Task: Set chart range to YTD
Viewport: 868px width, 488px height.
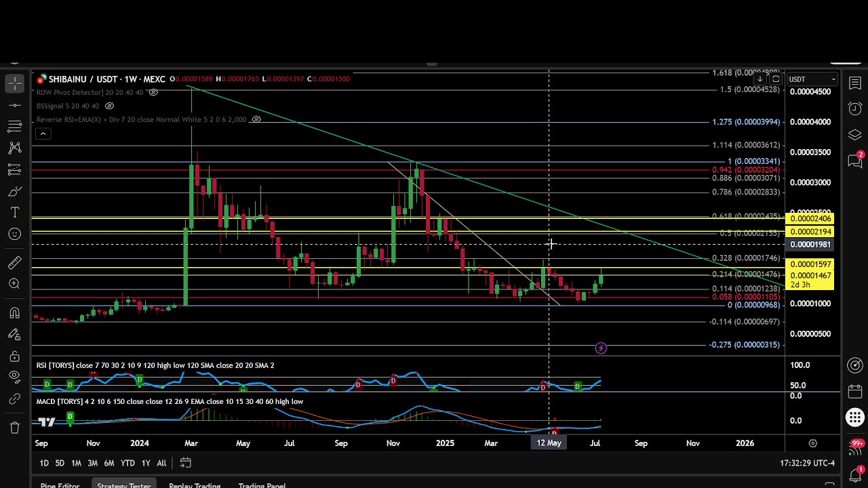Action: click(x=127, y=463)
